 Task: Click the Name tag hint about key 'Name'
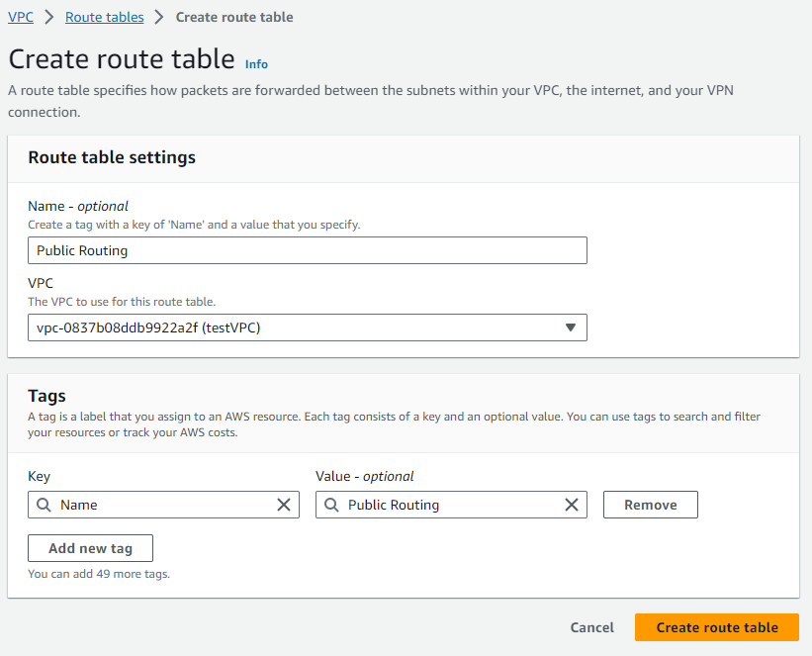(x=194, y=225)
